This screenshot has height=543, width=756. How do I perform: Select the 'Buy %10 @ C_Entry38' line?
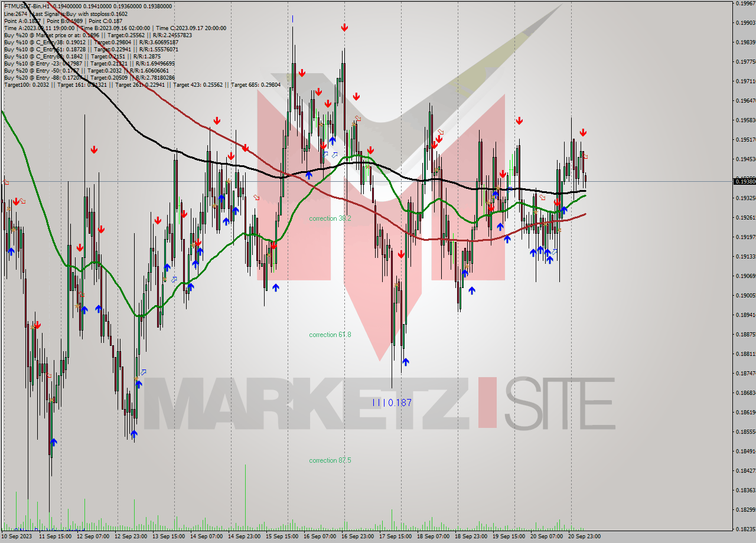click(91, 42)
